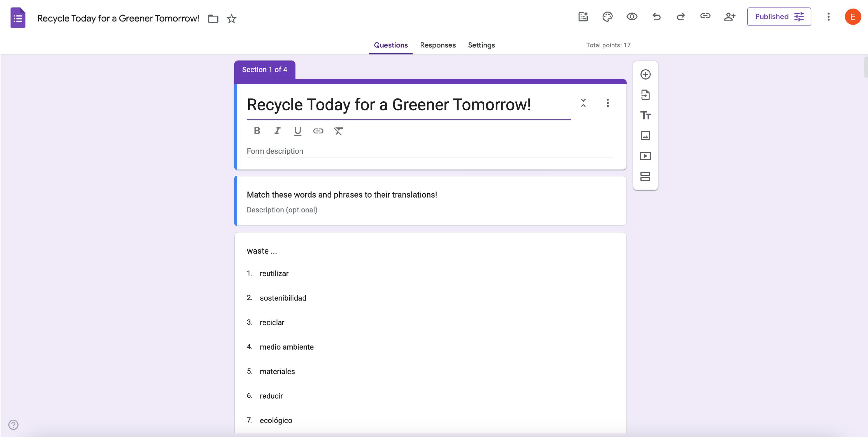This screenshot has height=437, width=868.
Task: Edit the form title field
Action: click(408, 105)
